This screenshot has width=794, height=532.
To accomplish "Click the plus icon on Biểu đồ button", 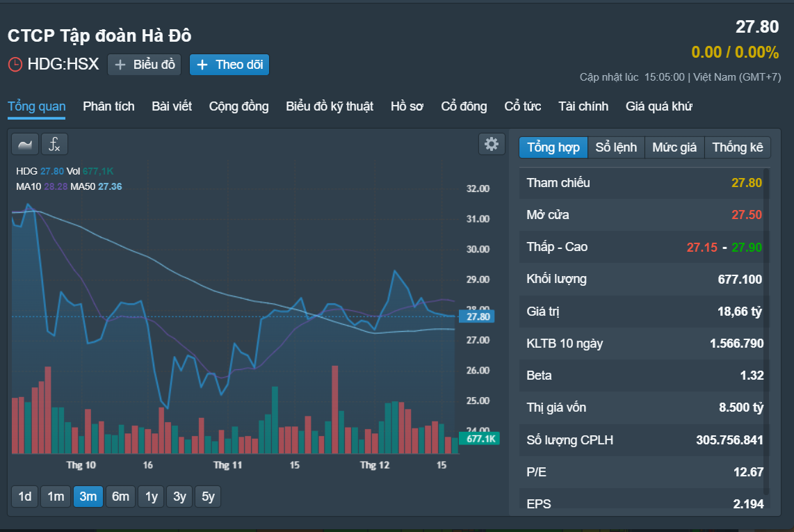I will 120,65.
